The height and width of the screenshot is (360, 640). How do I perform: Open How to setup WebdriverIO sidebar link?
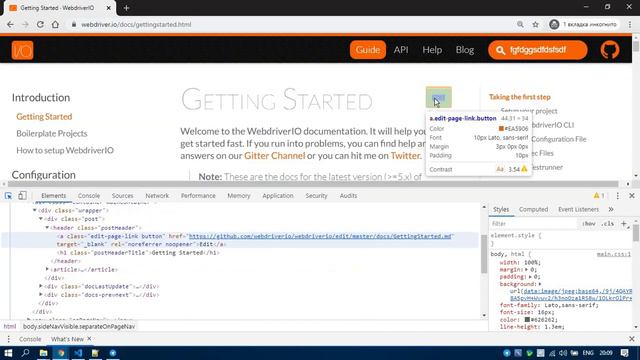[65, 150]
